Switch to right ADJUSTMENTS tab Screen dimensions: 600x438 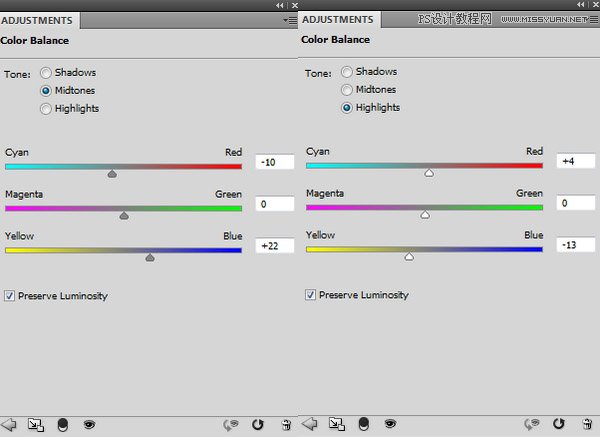coord(337,19)
